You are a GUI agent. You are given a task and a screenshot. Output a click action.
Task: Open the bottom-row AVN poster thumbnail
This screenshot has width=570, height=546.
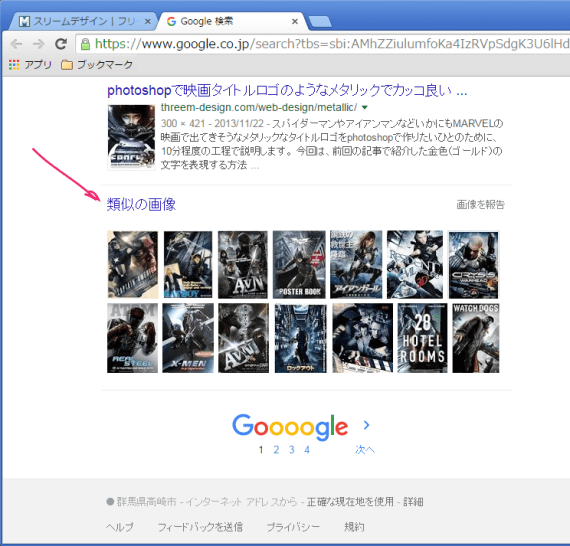pyautogui.click(x=244, y=338)
